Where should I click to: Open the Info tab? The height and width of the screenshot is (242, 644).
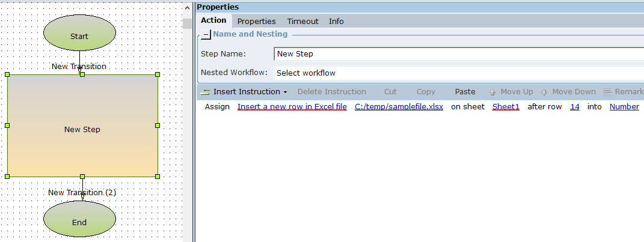pyautogui.click(x=336, y=21)
